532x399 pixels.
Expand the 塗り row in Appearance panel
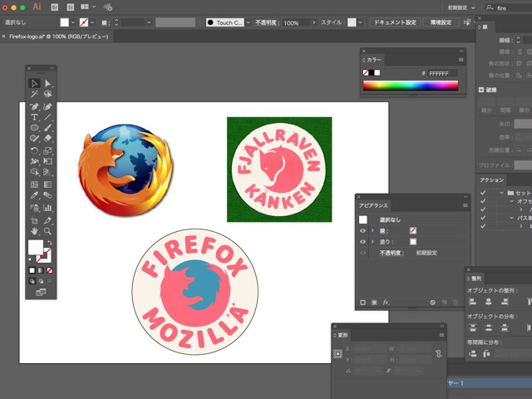[x=372, y=242]
